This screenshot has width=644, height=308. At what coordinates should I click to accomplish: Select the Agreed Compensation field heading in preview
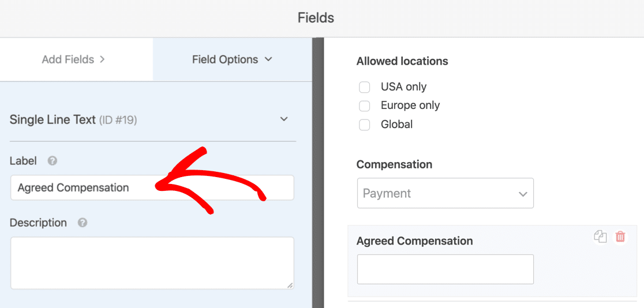[x=414, y=241]
